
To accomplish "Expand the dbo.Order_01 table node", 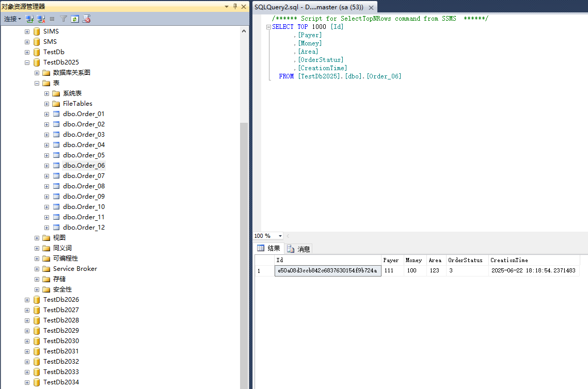I will tap(46, 114).
